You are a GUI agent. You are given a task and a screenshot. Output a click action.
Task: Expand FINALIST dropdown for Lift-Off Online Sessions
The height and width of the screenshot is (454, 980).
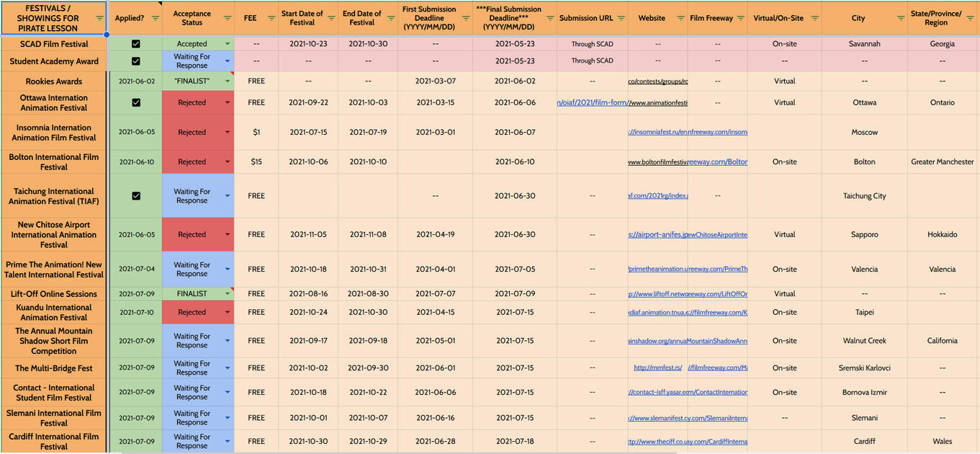(x=228, y=294)
